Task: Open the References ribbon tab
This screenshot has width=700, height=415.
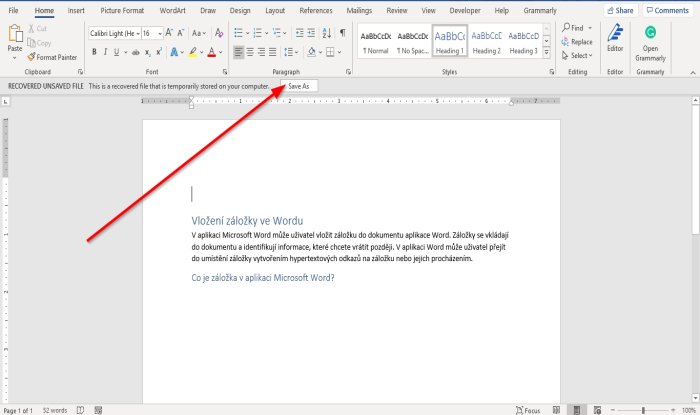Action: (x=316, y=10)
